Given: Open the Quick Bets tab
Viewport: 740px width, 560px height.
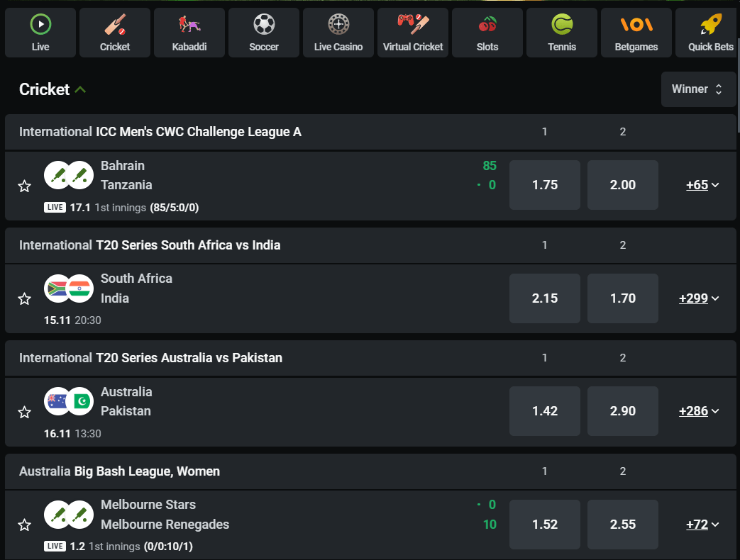Looking at the screenshot, I should tap(709, 33).
